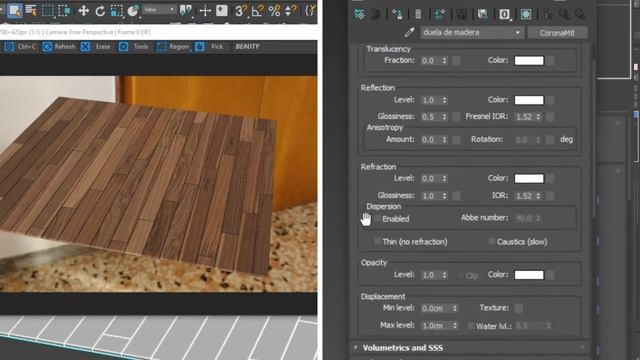This screenshot has height=360, width=640.
Task: Click Put to Library icon
Action: click(483, 14)
